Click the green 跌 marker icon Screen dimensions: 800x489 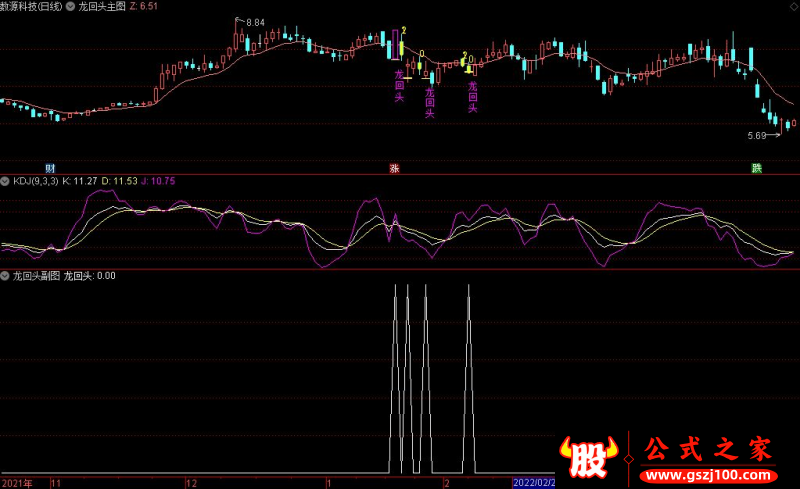757,168
